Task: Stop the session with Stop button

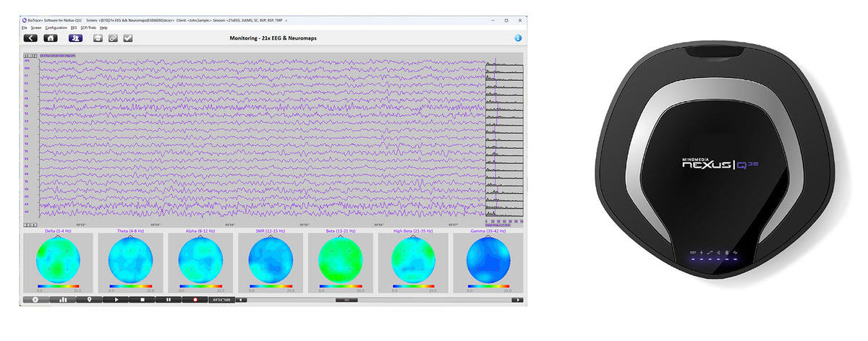Action: pos(142,299)
